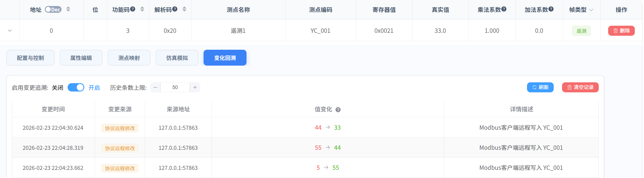Click the red 清空记录 button
The height and width of the screenshot is (178, 644).
click(580, 87)
